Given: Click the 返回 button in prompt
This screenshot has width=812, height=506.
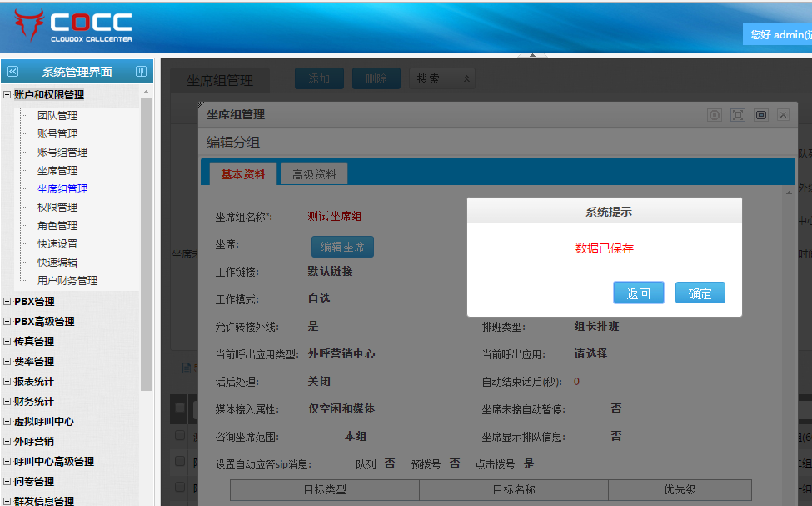Looking at the screenshot, I should [x=638, y=293].
